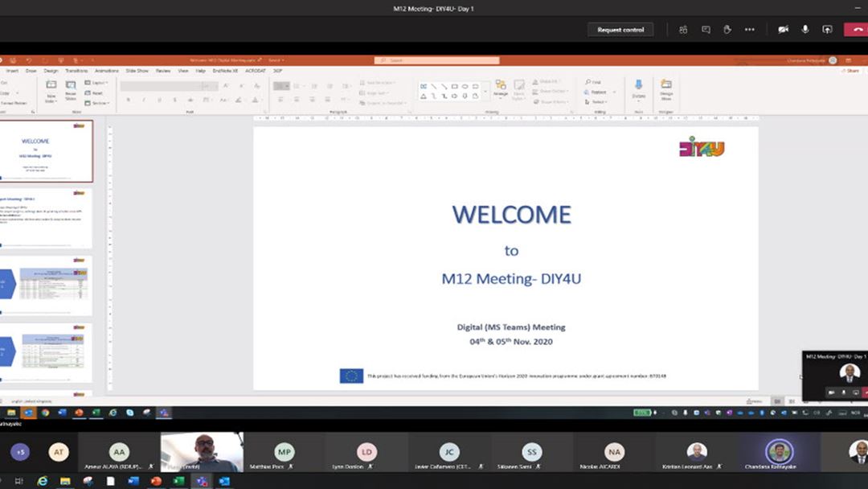The height and width of the screenshot is (489, 868).
Task: Click the shared Slide Show ribbon tab
Action: point(137,71)
